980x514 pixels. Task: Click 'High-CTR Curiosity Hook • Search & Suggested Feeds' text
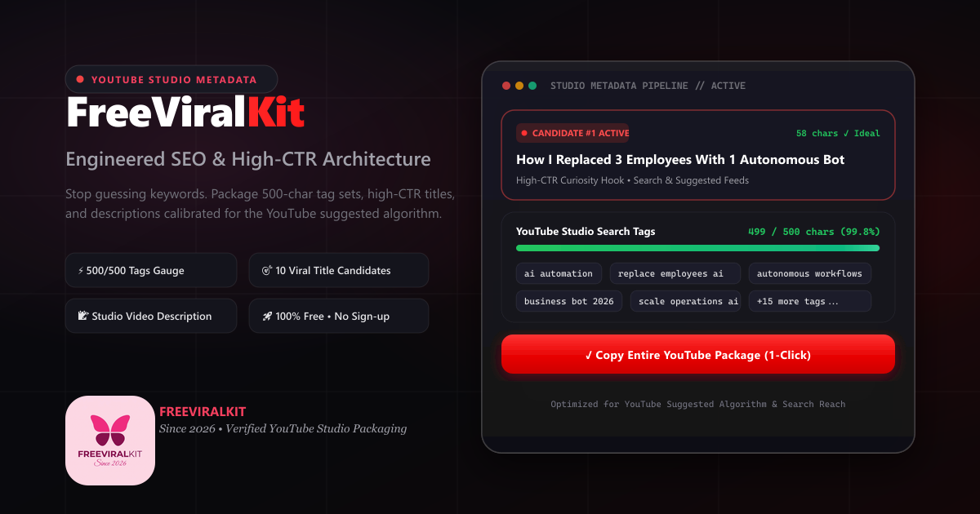(x=633, y=180)
